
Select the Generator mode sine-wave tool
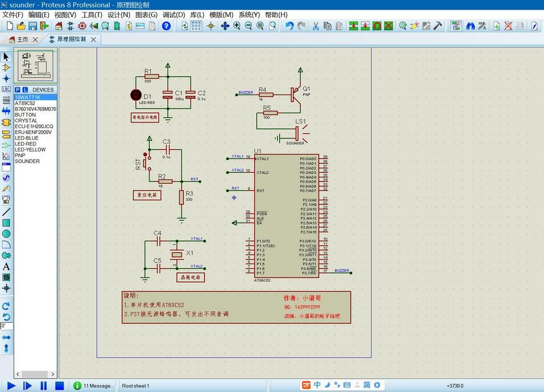(x=6, y=178)
